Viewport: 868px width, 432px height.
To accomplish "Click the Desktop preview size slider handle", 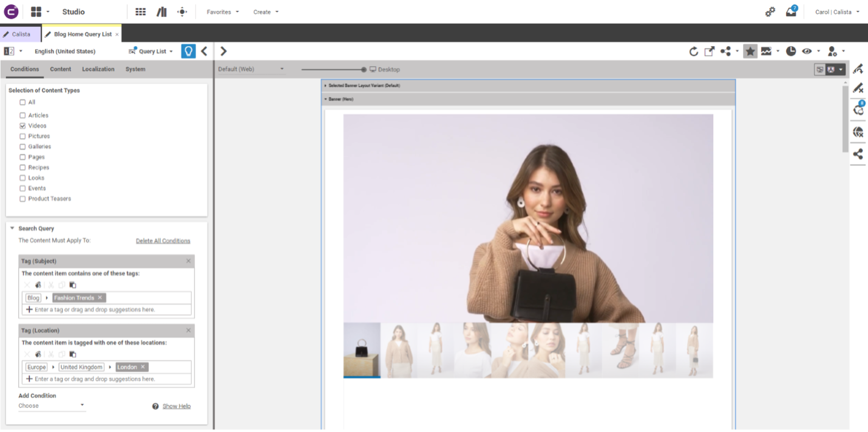I will (x=364, y=69).
